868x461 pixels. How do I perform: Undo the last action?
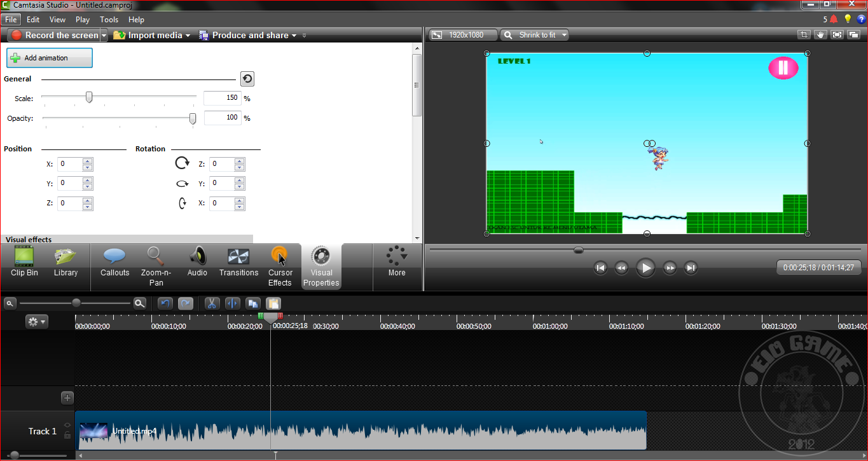165,304
